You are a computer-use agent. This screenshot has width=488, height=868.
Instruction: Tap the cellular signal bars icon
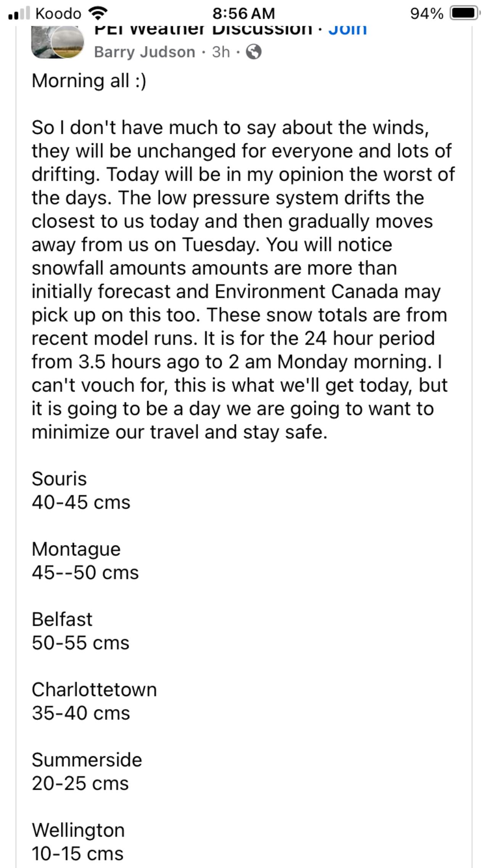(19, 14)
